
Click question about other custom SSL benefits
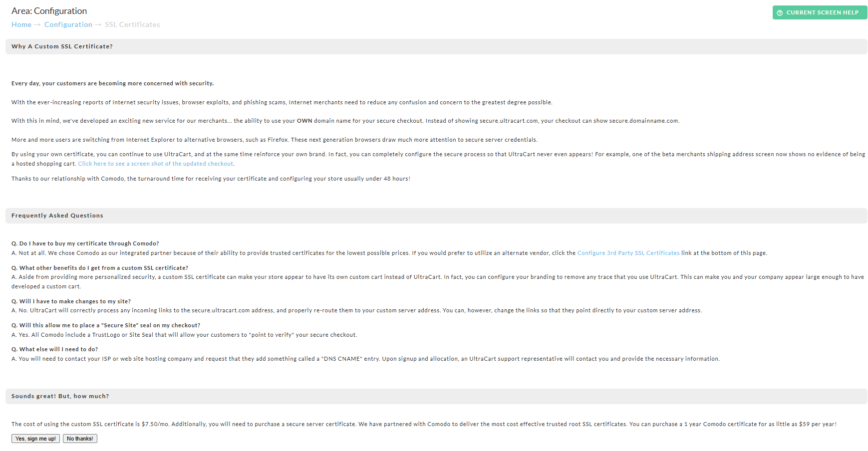(x=100, y=268)
